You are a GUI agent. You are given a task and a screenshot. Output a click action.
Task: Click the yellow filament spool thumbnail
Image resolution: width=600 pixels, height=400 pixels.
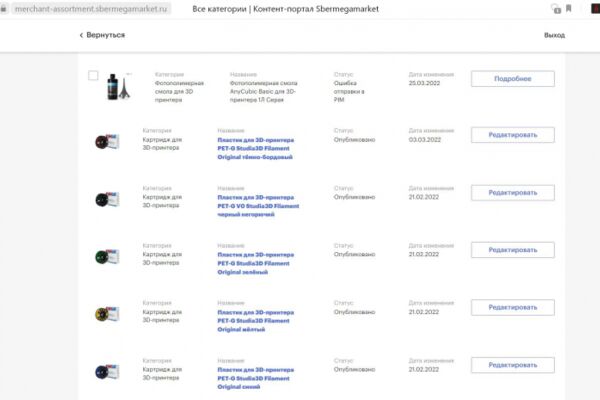[107, 314]
